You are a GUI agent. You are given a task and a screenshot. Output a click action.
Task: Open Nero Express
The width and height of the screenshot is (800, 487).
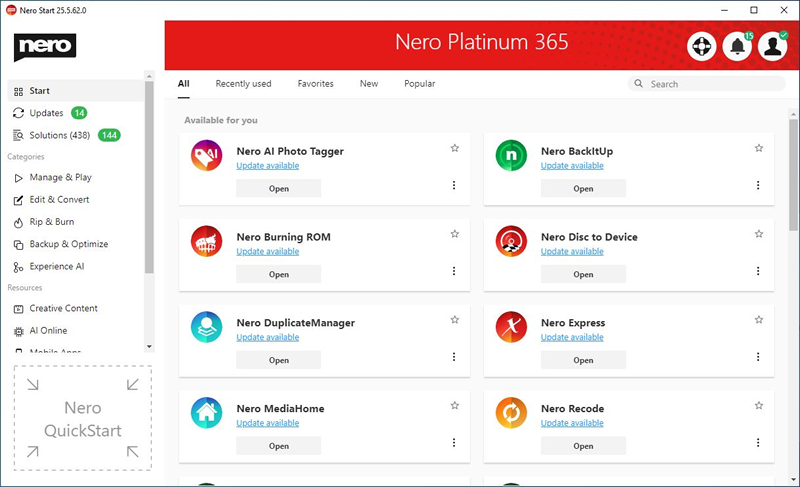tap(583, 360)
